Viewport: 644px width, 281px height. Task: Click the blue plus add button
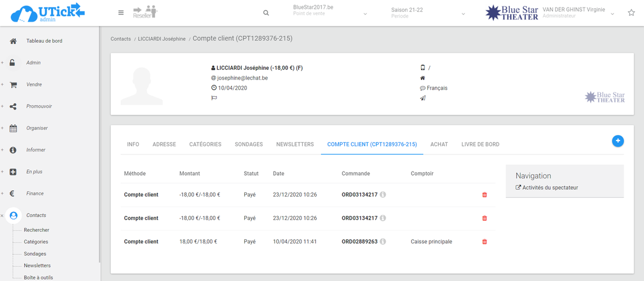point(618,141)
